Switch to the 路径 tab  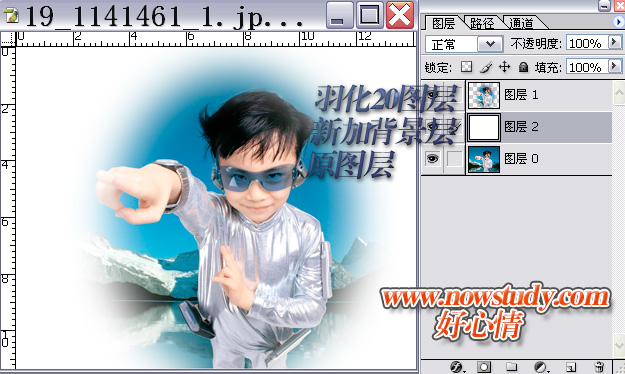(x=482, y=23)
